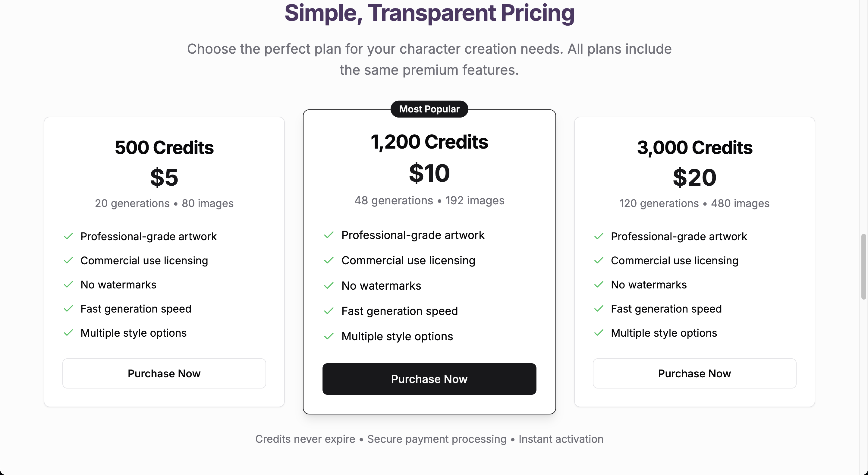Click checkmark beside Professional-grade artwork in 3,000 Credits
Screen dimensions: 868x475
[x=599, y=237]
